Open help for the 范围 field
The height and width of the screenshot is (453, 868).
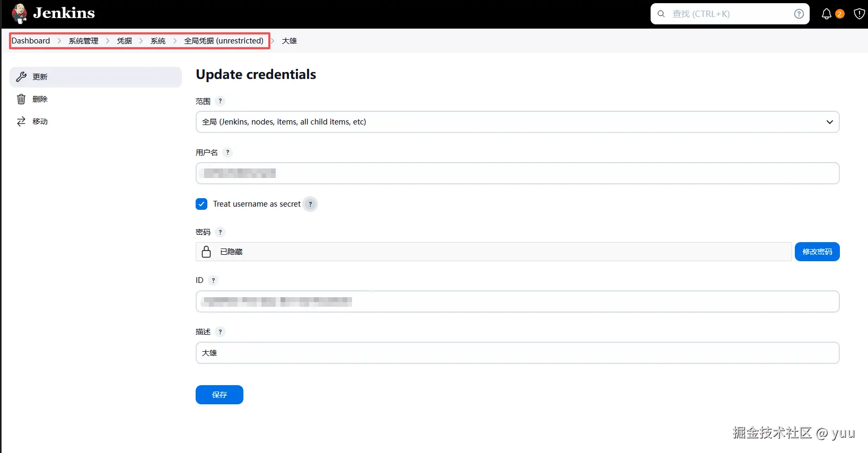tap(220, 101)
